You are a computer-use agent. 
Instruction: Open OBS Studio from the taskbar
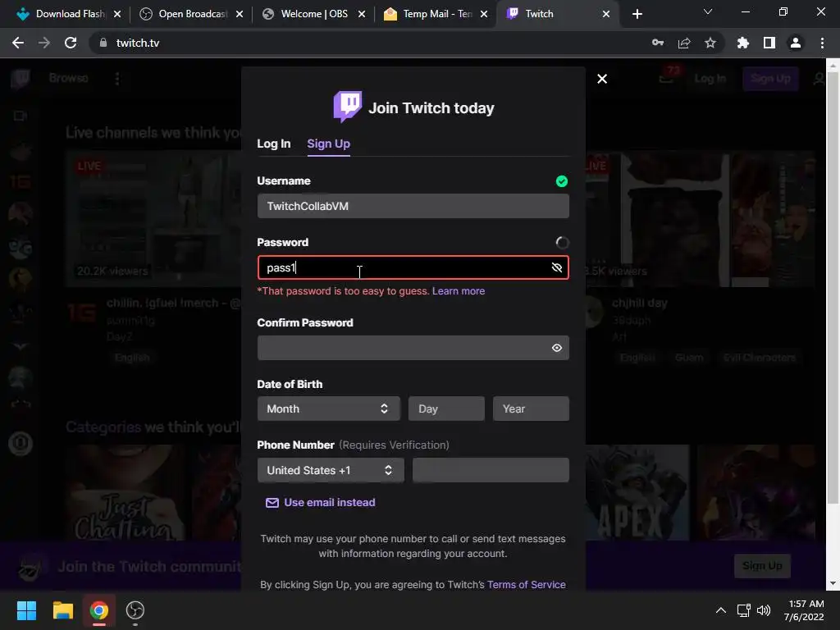coord(135,610)
